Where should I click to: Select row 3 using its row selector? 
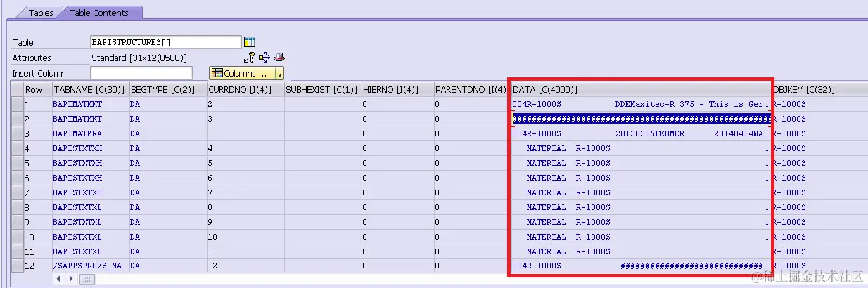(x=16, y=133)
